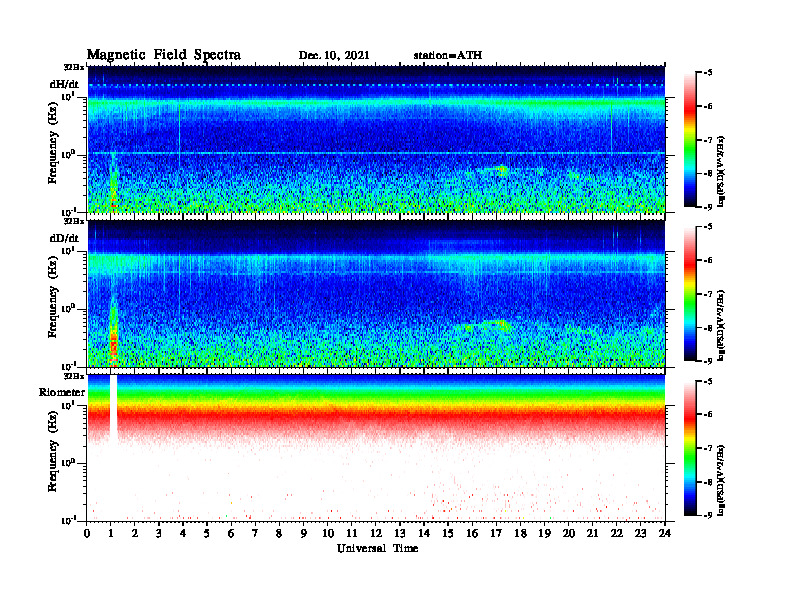Click the "dH/dt" panel label
Screen dimensions: 792x612
[x=64, y=84]
